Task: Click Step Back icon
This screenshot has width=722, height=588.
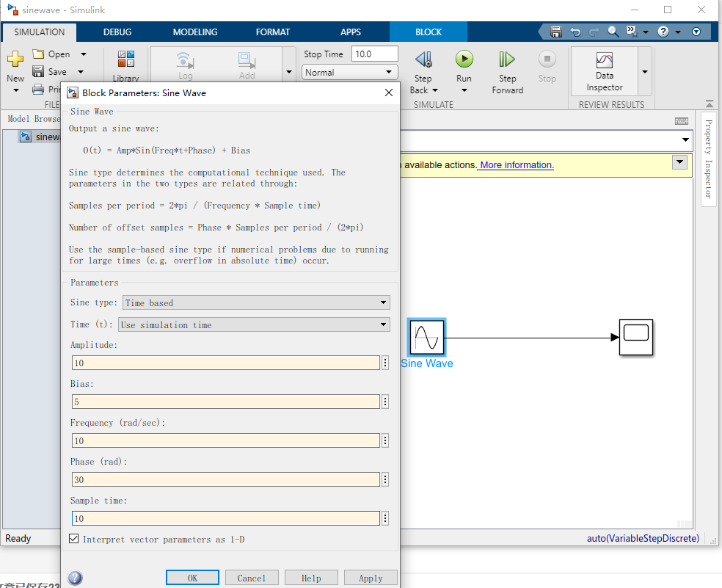Action: [x=423, y=59]
